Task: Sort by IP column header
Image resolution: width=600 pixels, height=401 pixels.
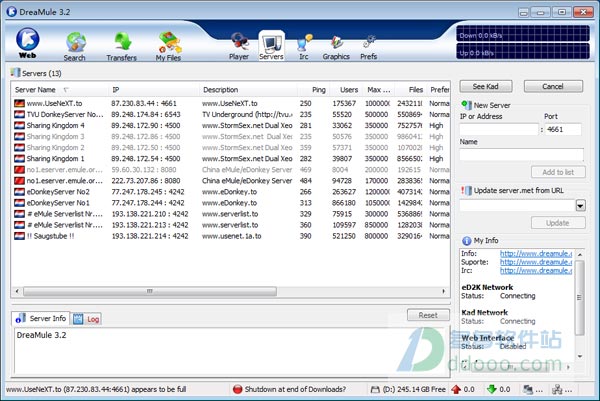Action: pyautogui.click(x=154, y=90)
